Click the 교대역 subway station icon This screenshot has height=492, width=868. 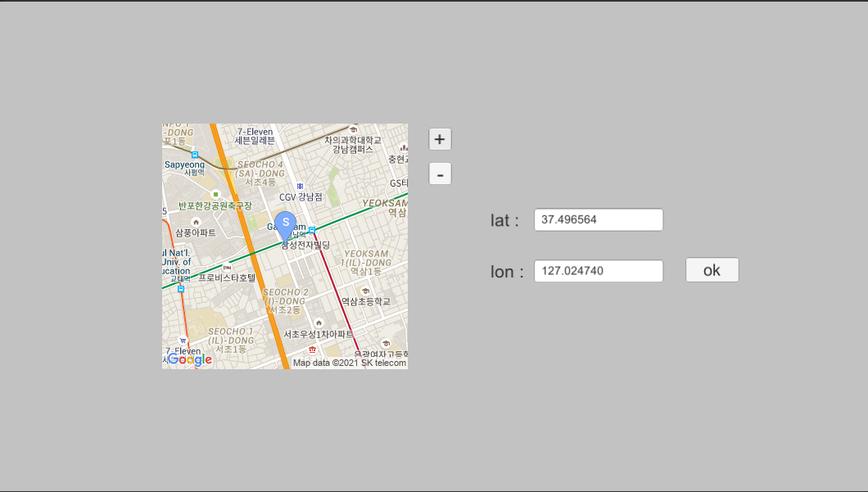click(x=180, y=289)
